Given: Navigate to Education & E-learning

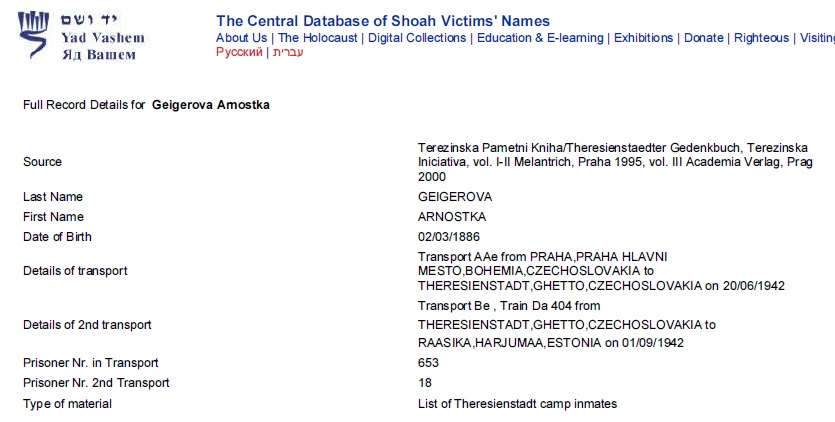Looking at the screenshot, I should pyautogui.click(x=540, y=38).
